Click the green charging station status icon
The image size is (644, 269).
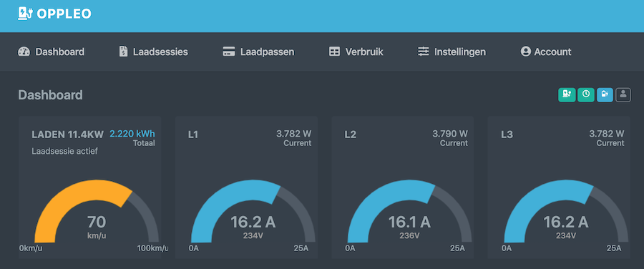click(x=567, y=95)
